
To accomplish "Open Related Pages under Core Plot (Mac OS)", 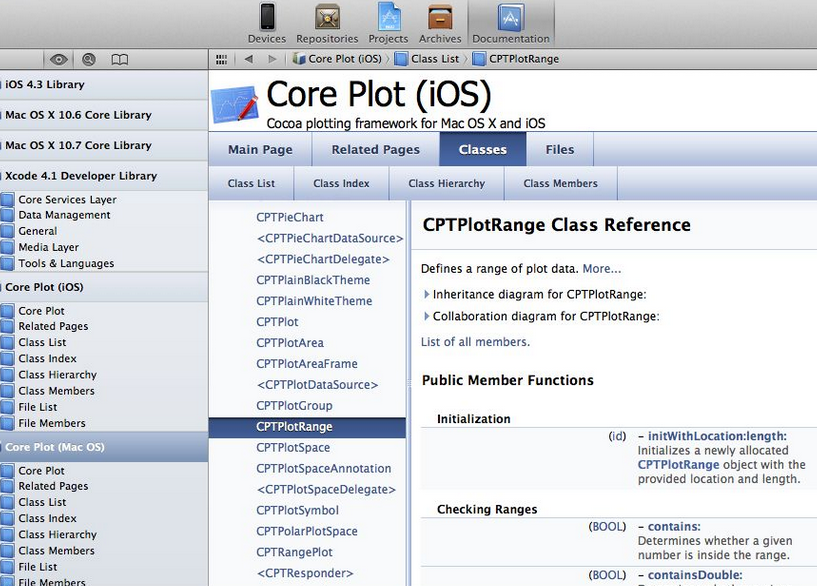I will click(53, 486).
